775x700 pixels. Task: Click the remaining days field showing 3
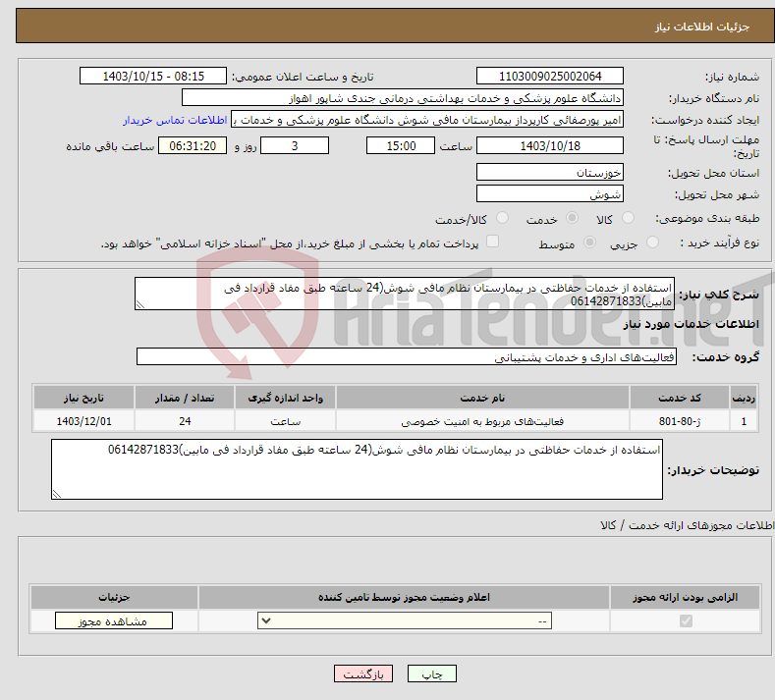tap(295, 145)
